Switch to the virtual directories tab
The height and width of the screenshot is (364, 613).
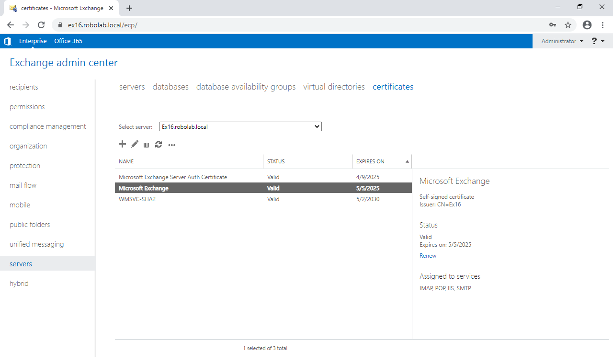pyautogui.click(x=333, y=87)
